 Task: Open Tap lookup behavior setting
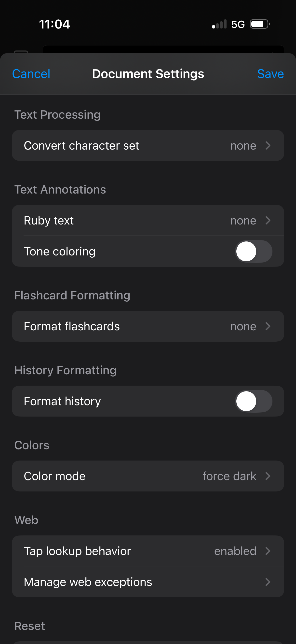[148, 551]
